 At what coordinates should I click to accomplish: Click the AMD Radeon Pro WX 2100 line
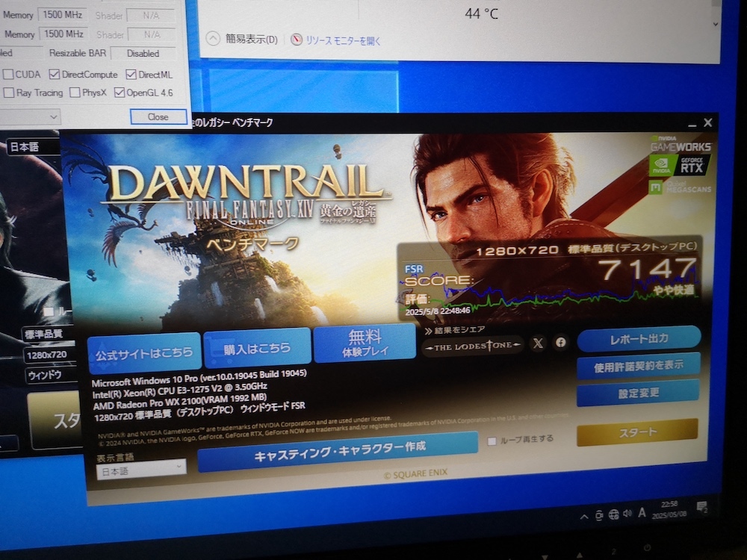point(179,402)
